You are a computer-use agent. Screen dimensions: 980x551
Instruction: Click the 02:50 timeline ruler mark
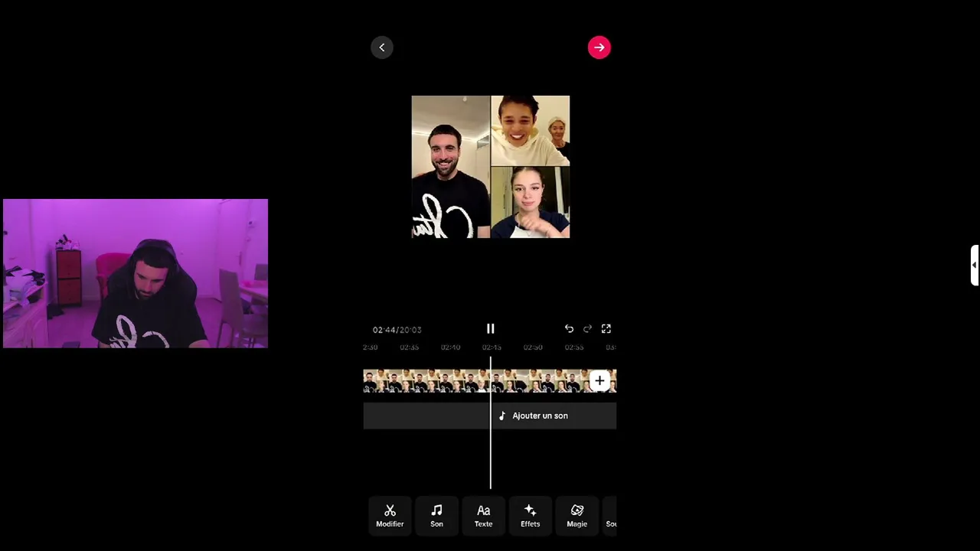click(x=533, y=347)
